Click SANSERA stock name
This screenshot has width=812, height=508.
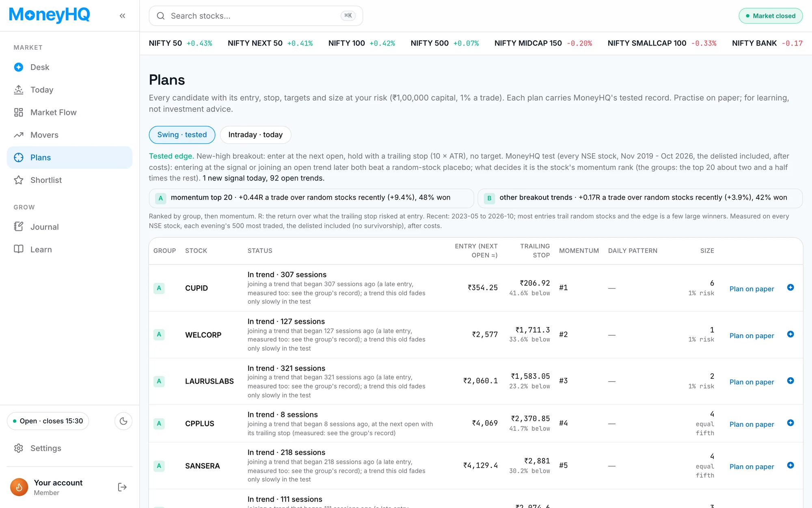(x=203, y=466)
